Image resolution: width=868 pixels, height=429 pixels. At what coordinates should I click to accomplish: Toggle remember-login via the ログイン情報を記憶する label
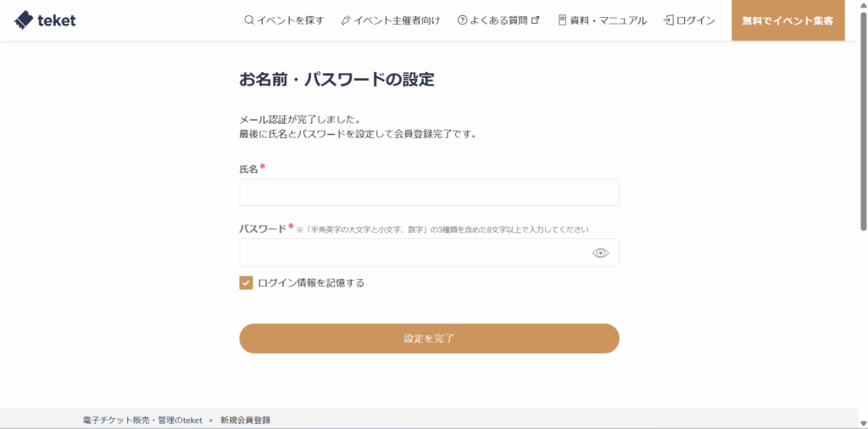coord(311,283)
